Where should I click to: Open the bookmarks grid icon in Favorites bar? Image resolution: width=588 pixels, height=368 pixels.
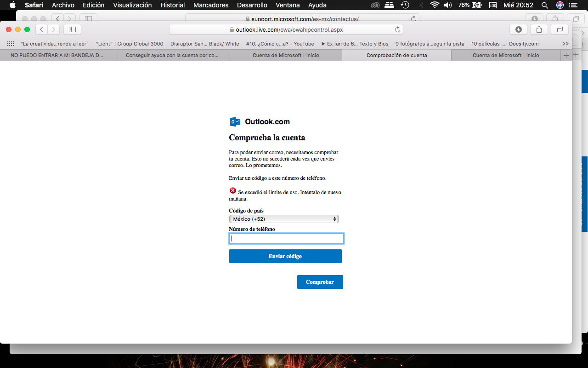[11, 44]
